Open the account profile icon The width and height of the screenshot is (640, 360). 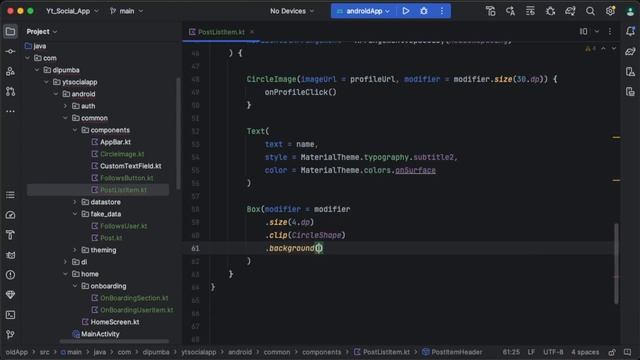tap(630, 11)
